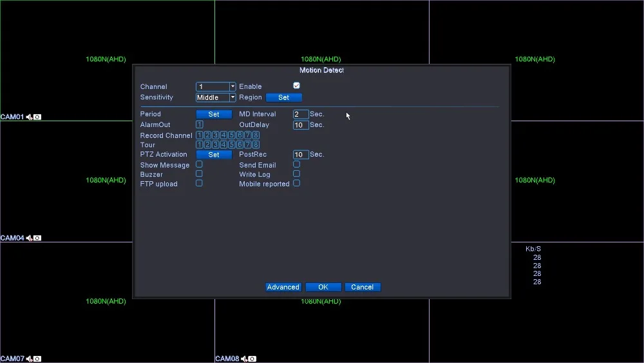
Task: Toggle Tour channel 5 box
Action: (232, 144)
